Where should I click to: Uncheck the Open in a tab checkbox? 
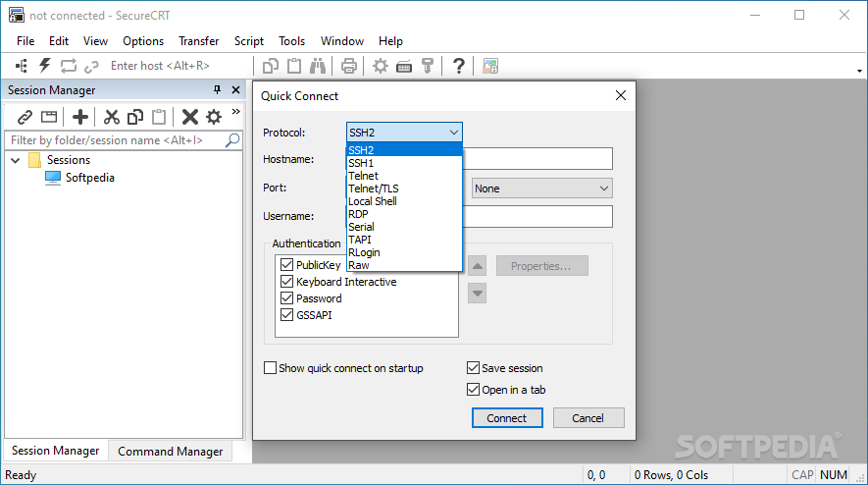tap(473, 390)
